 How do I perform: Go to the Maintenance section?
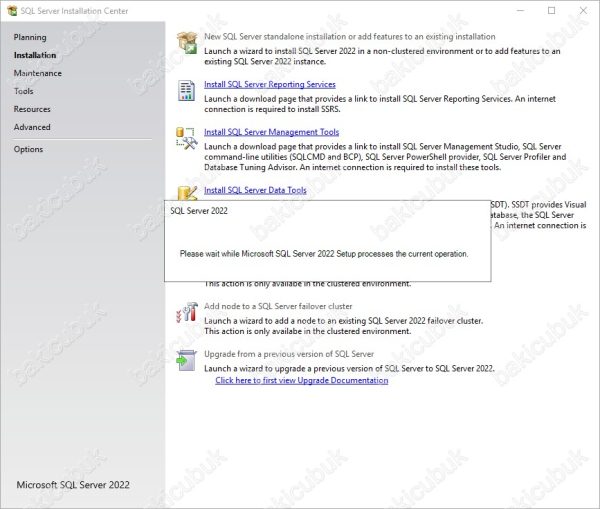(x=38, y=73)
